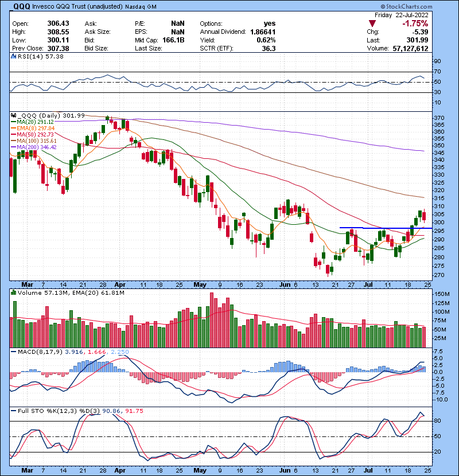Click the Last value 301.99 in header table
Viewport: 459px width, 476px height.
pyautogui.click(x=417, y=40)
